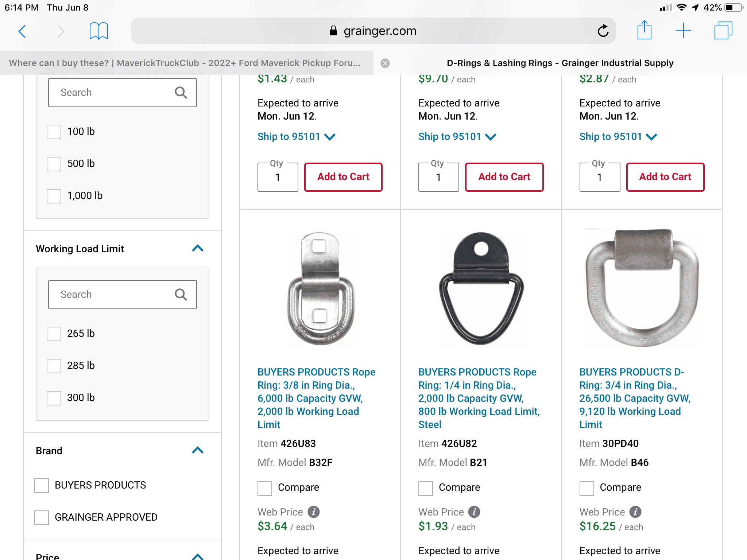
Task: Tap the search magnifier in Working Load Limit filter
Action: [x=181, y=295]
